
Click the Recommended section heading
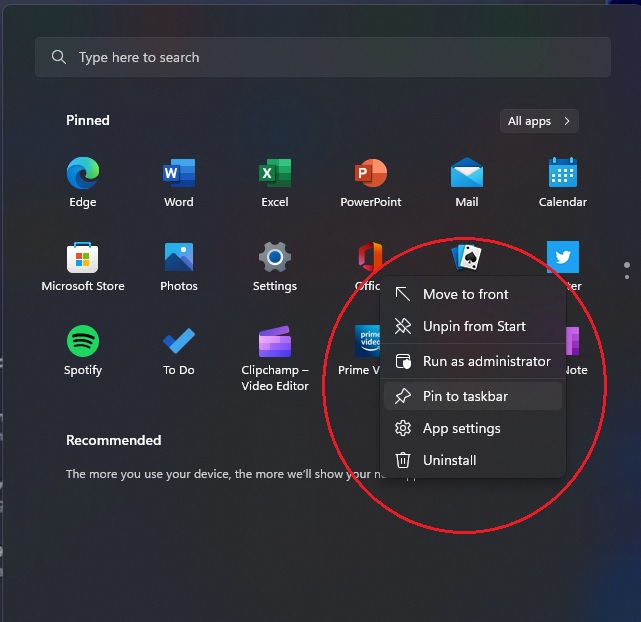[x=114, y=440]
